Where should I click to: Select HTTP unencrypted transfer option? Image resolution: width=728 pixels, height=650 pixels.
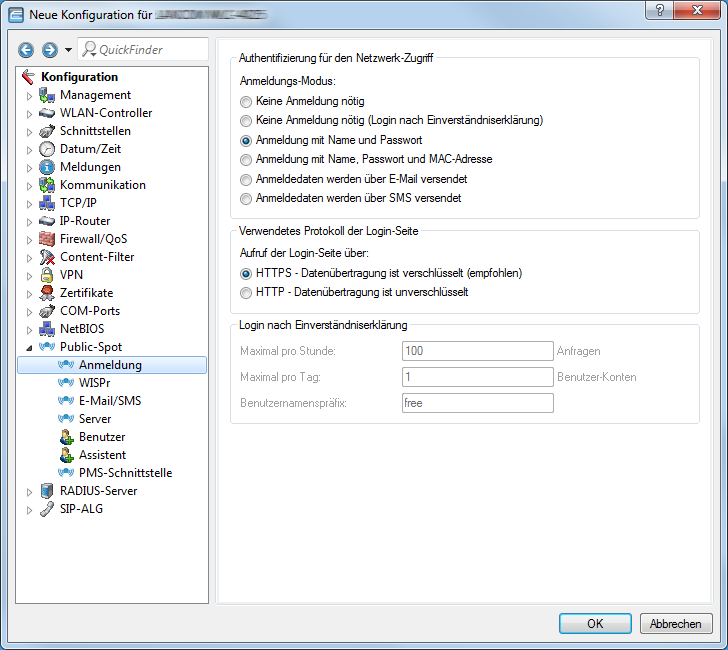[246, 293]
